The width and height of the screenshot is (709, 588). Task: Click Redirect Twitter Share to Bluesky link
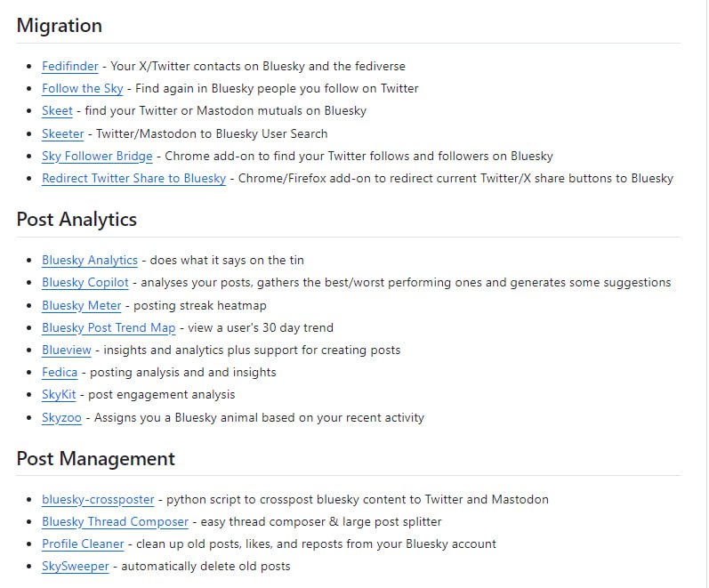[x=133, y=178]
